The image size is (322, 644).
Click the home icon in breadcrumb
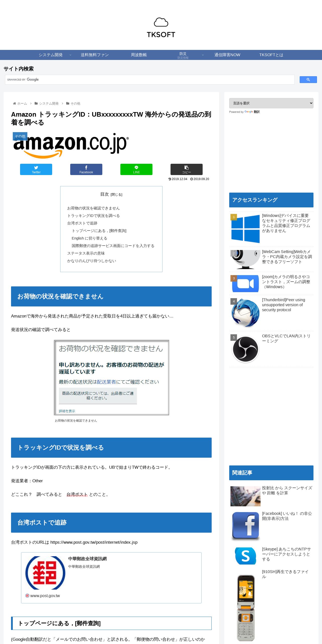click(x=15, y=103)
